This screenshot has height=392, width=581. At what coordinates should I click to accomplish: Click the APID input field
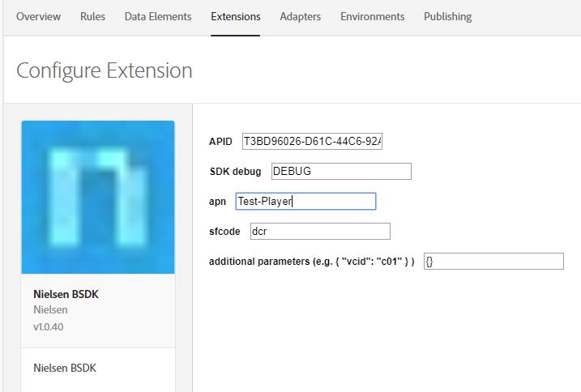click(x=312, y=141)
